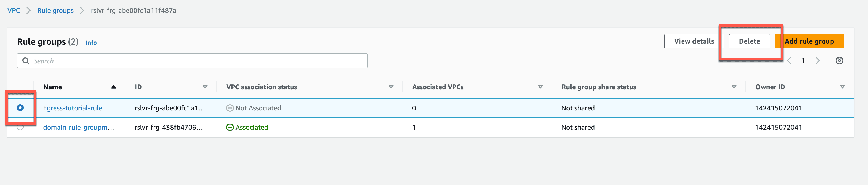This screenshot has width=868, height=185.
Task: Click the search magnifier icon
Action: point(26,61)
